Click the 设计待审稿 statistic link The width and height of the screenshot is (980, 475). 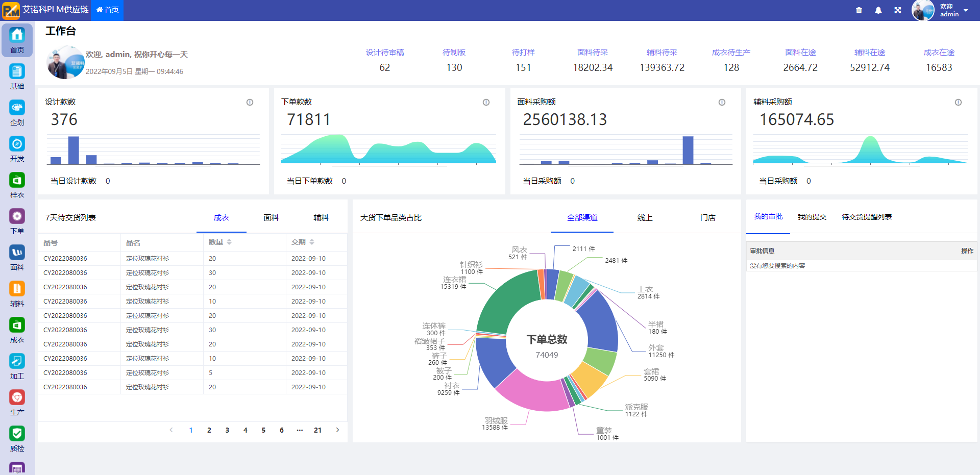pyautogui.click(x=384, y=53)
